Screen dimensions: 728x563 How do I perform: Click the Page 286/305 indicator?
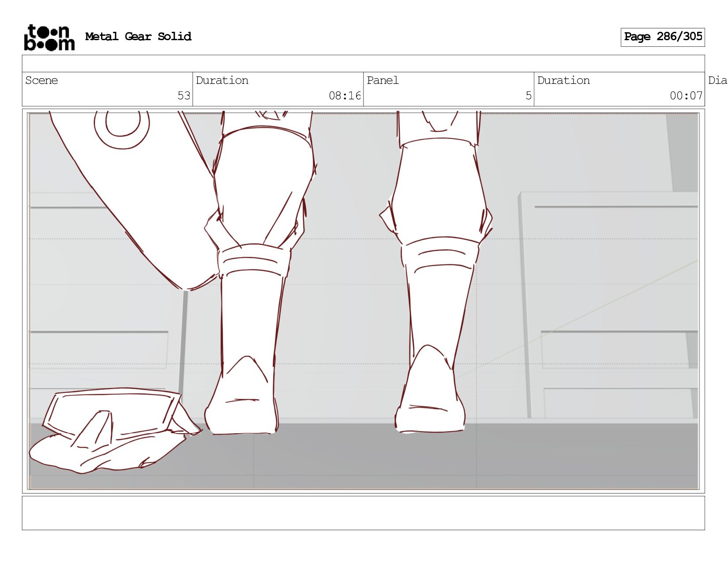[x=663, y=37]
